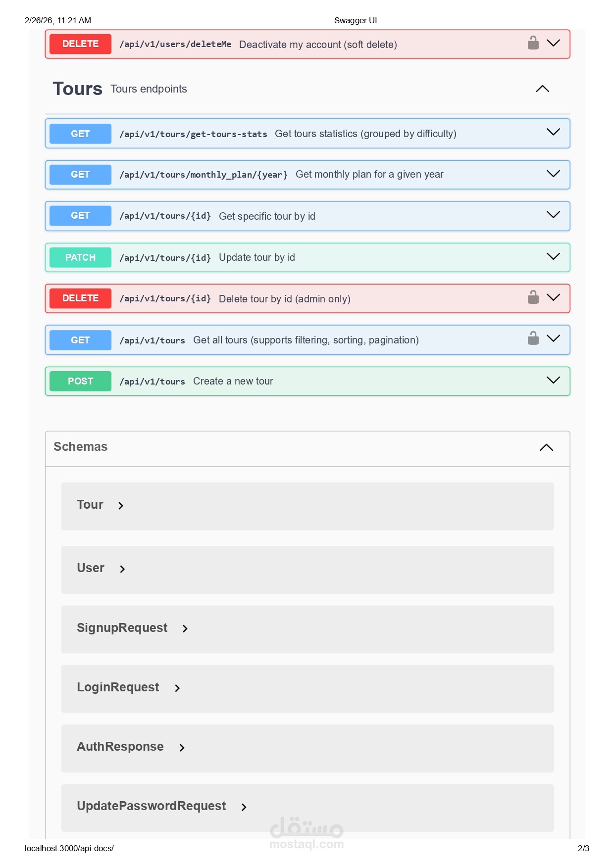Screen dimensions: 614x868
Task: Click the PATCH method badge for tours
Action: [x=80, y=257]
